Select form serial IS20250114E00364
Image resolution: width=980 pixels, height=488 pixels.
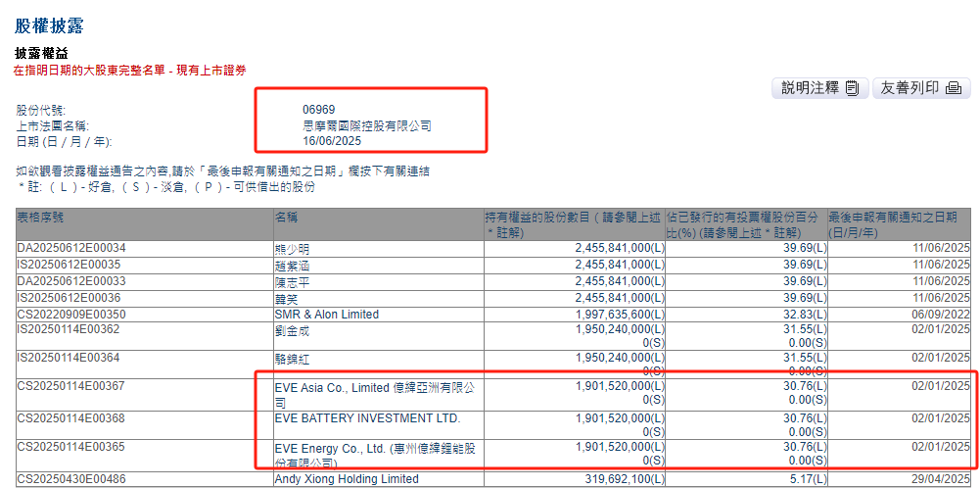69,358
